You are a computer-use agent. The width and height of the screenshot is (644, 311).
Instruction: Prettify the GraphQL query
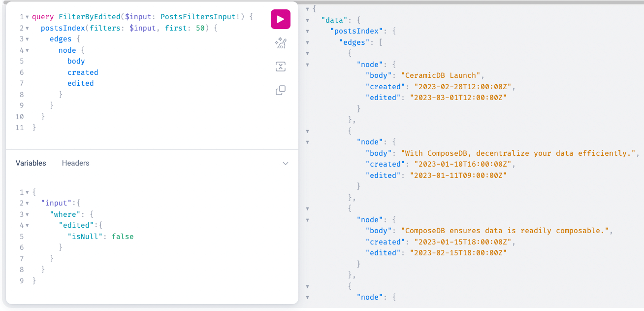point(280,43)
